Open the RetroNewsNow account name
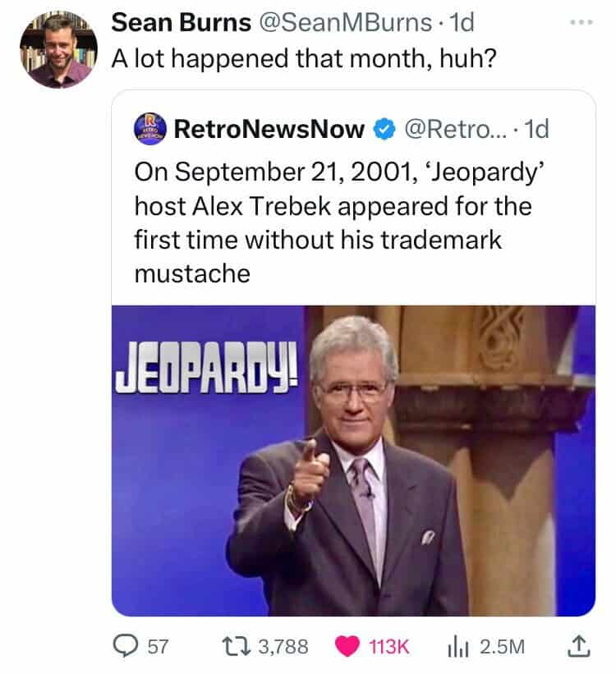The height and width of the screenshot is (674, 616). click(270, 128)
